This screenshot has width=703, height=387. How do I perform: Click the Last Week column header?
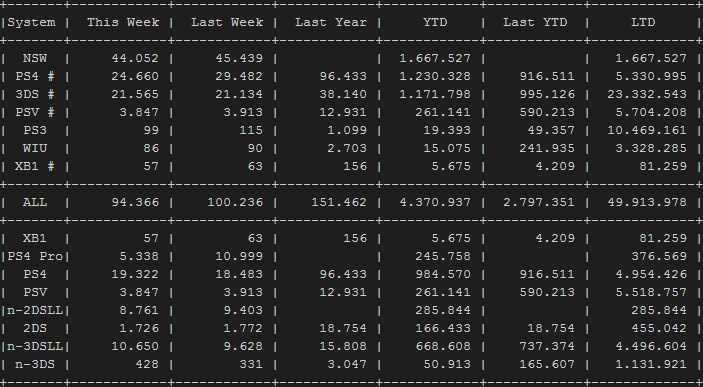pos(227,22)
